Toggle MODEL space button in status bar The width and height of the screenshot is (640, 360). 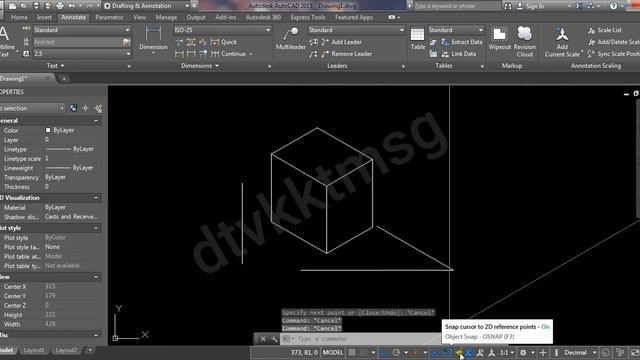click(333, 352)
